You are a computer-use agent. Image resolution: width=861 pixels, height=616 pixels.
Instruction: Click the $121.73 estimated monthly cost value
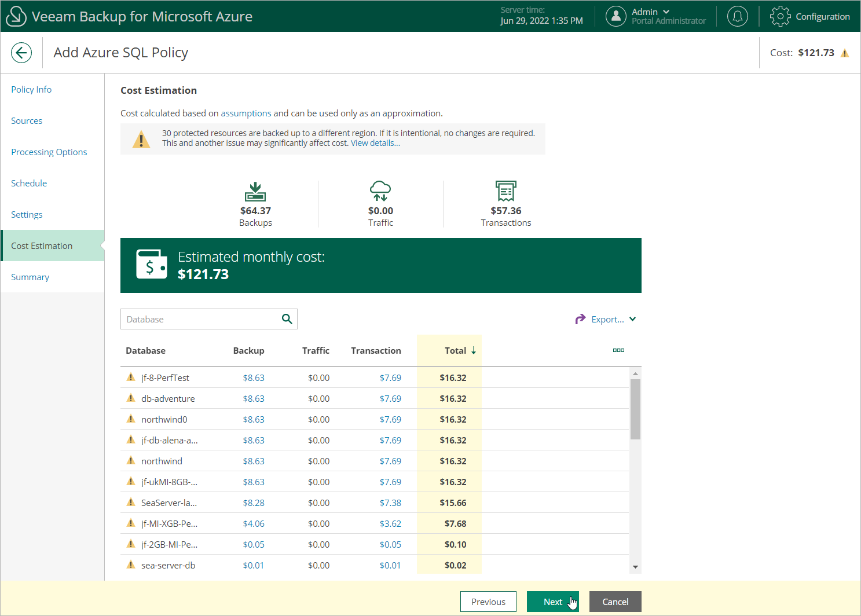click(203, 274)
